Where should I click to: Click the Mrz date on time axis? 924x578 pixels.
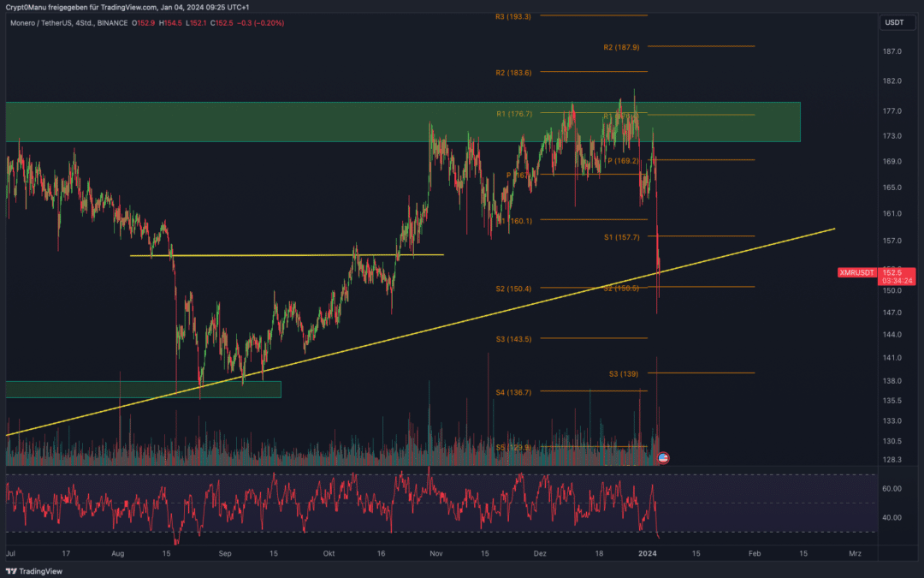855,553
